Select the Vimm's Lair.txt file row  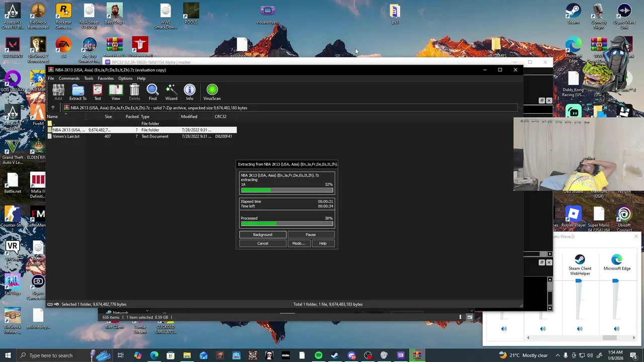141,137
